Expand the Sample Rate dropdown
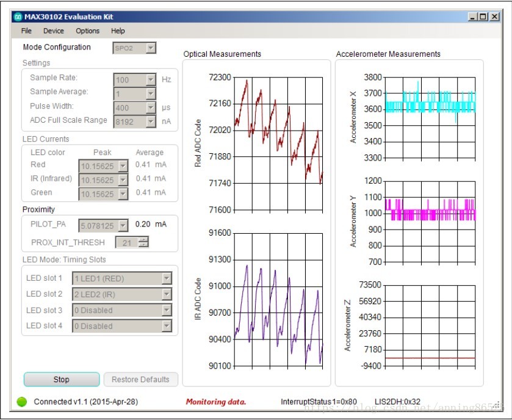512x420 pixels. click(x=151, y=80)
